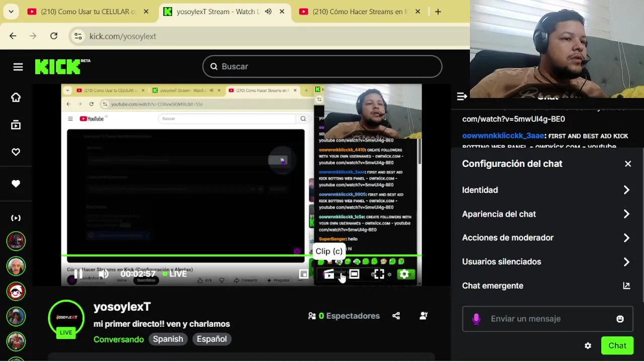
Task: Switch to the Como Usar tu CELULAR tab
Action: [x=89, y=12]
